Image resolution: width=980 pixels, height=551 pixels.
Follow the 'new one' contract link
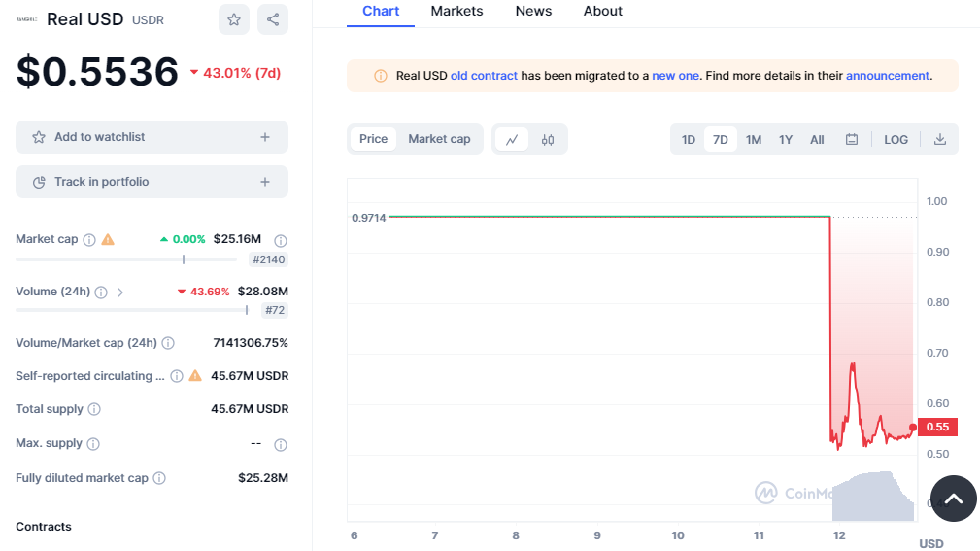click(x=675, y=76)
